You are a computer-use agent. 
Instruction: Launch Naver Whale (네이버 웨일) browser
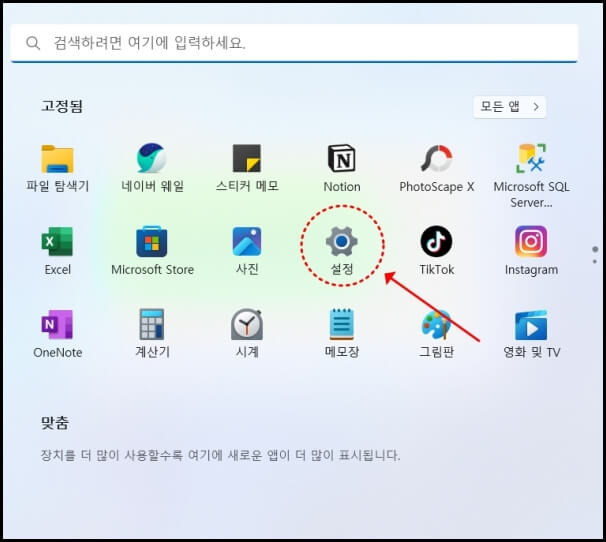click(x=152, y=169)
